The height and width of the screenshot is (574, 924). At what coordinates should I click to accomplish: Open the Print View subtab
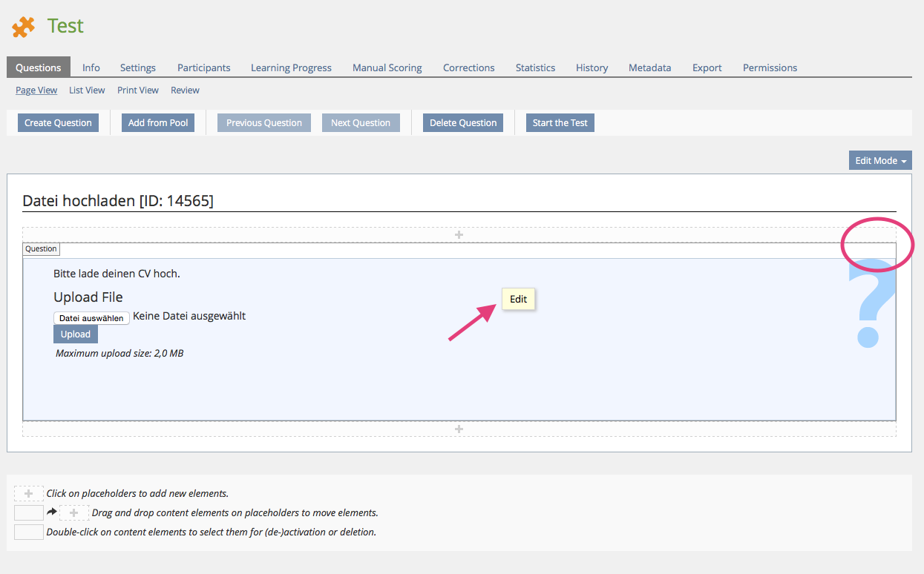[x=138, y=90]
